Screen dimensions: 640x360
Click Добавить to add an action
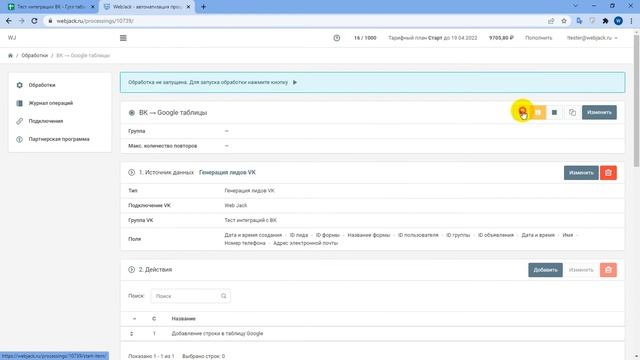click(x=545, y=270)
